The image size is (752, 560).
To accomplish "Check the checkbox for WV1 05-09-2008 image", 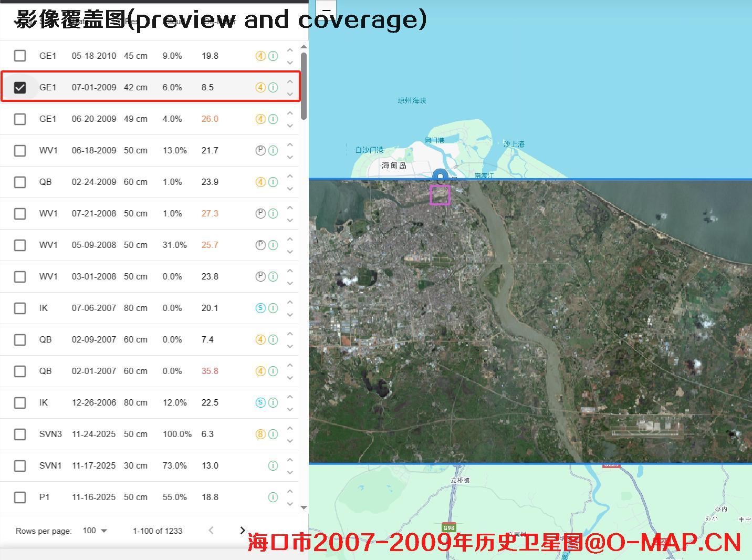I will [x=20, y=245].
